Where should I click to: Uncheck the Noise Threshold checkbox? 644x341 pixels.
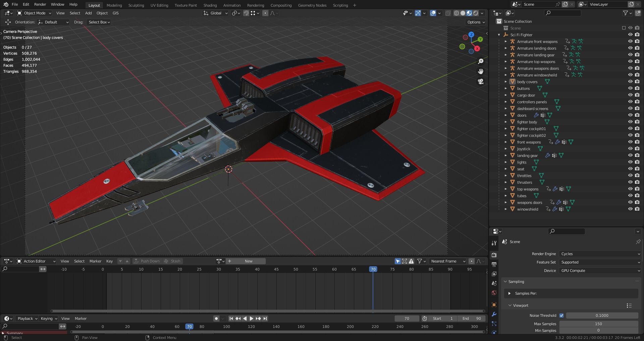pos(561,316)
